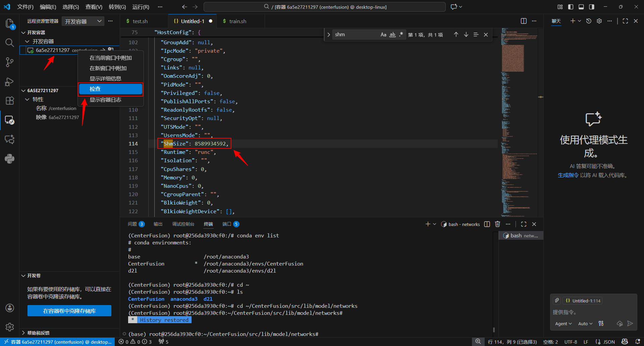The width and height of the screenshot is (644, 346).
Task: Click the 空格: 2 indentation status item
Action: point(550,342)
